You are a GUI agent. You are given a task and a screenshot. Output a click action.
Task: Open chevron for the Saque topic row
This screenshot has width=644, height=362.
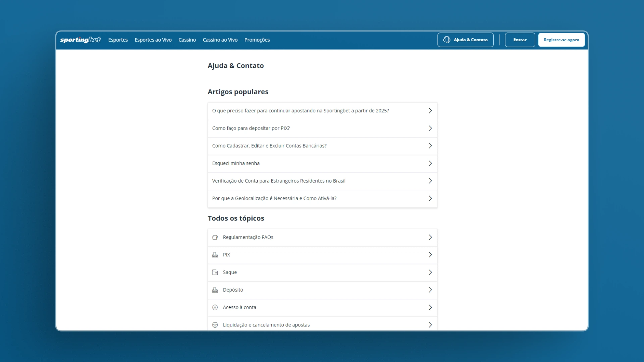pyautogui.click(x=430, y=273)
